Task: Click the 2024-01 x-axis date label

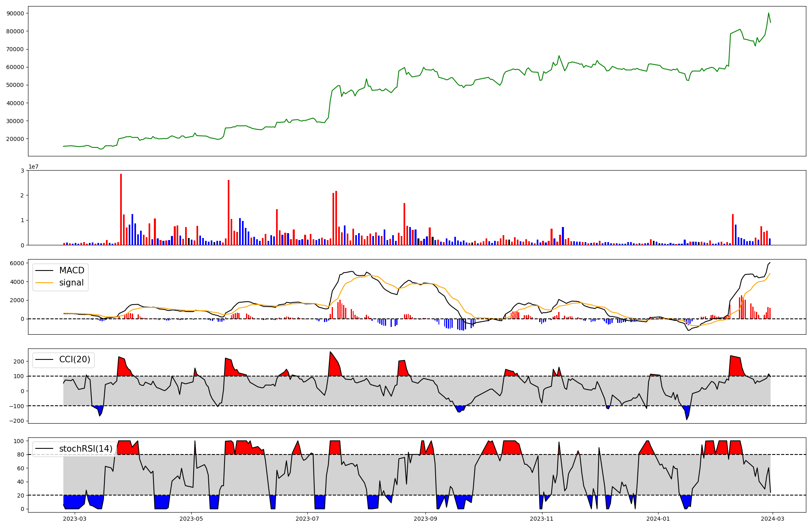Action: tap(658, 519)
